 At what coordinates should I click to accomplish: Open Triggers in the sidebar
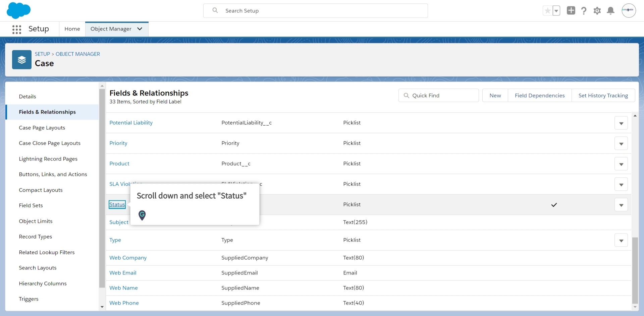pyautogui.click(x=29, y=299)
